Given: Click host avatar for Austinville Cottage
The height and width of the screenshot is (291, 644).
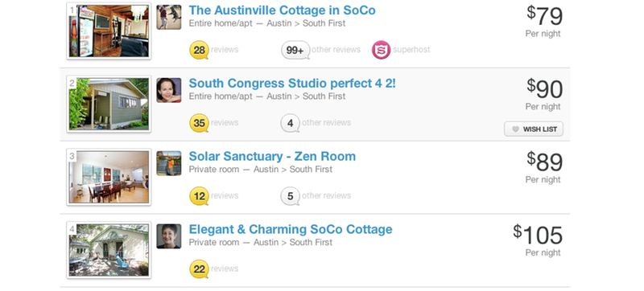Looking at the screenshot, I should (169, 17).
